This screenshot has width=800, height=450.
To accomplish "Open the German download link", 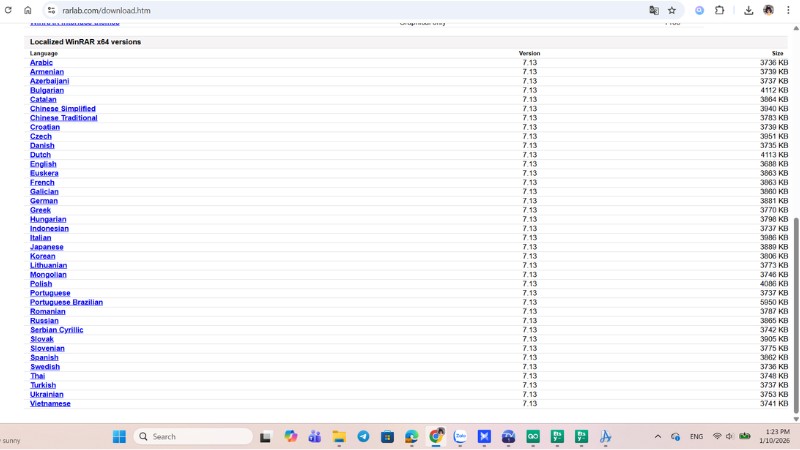I will coord(43,201).
